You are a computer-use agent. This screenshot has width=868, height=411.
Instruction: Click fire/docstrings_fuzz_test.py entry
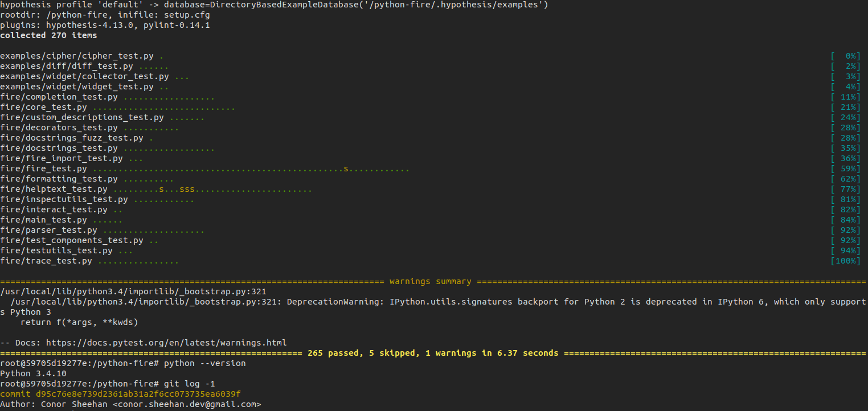[72, 138]
